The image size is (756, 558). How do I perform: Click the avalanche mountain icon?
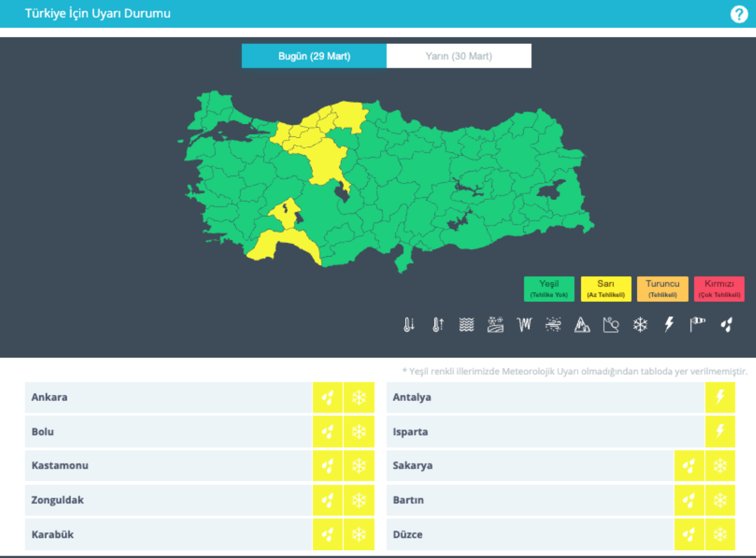582,325
